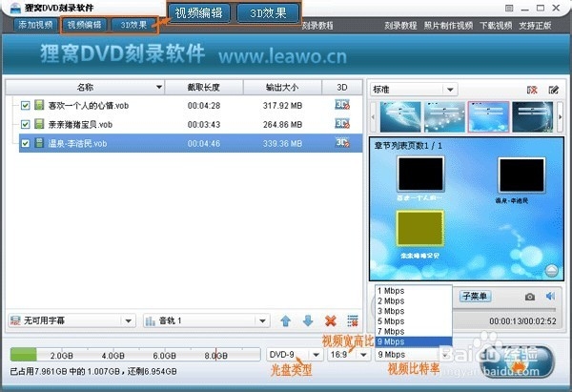Choose 2 Mbps from bitrate list
Screen dimensions: 572x392
[414, 301]
